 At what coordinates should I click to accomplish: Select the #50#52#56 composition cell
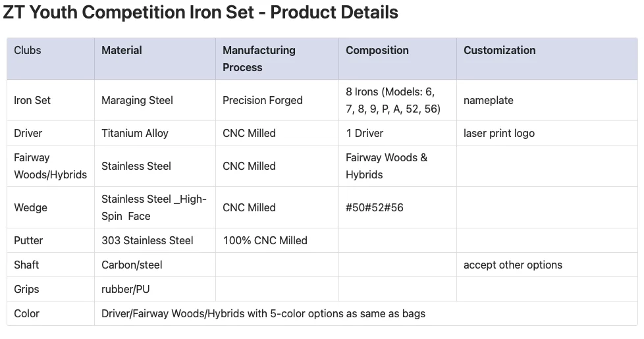pos(374,207)
